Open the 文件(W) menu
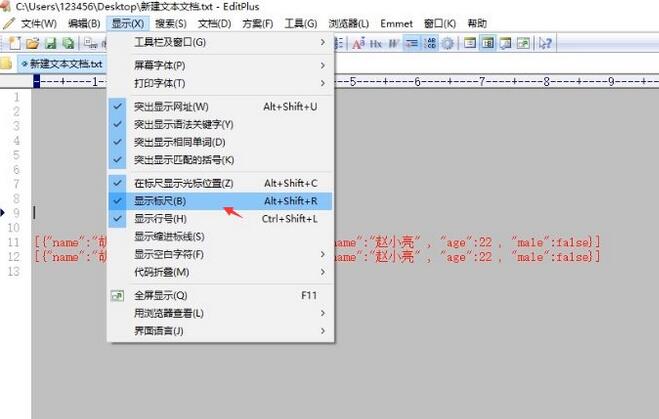Screen dimensions: 659x419 pyautogui.click(x=39, y=24)
